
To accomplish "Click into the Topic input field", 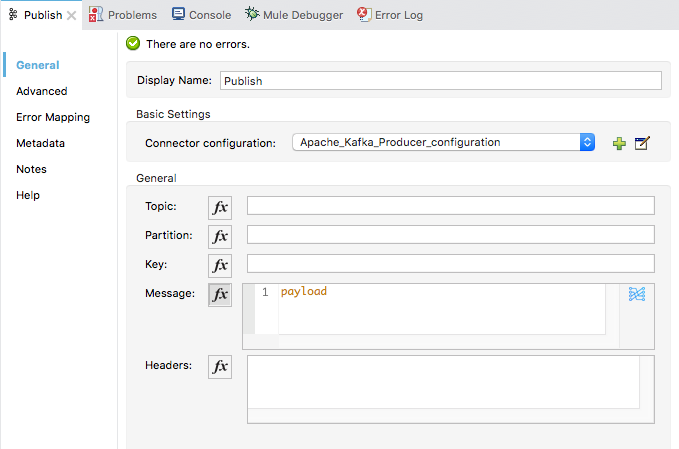I will tap(450, 206).
